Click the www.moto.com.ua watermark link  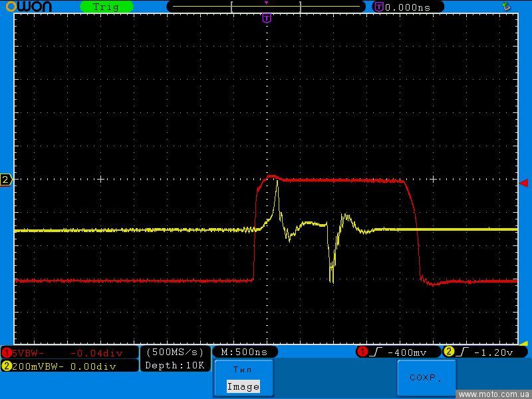click(493, 394)
